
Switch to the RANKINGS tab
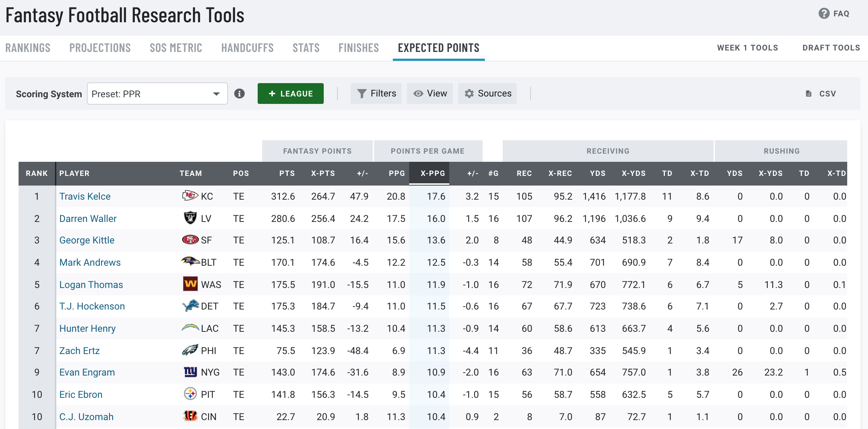click(28, 48)
